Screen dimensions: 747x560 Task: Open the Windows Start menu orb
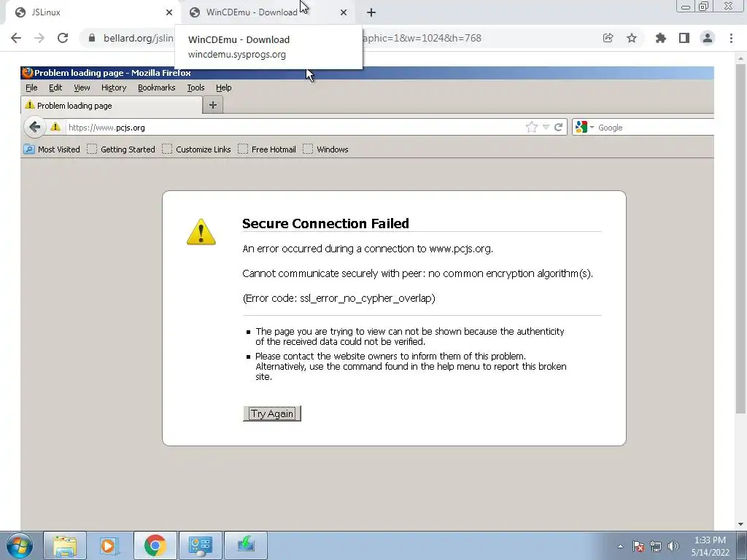pyautogui.click(x=20, y=545)
